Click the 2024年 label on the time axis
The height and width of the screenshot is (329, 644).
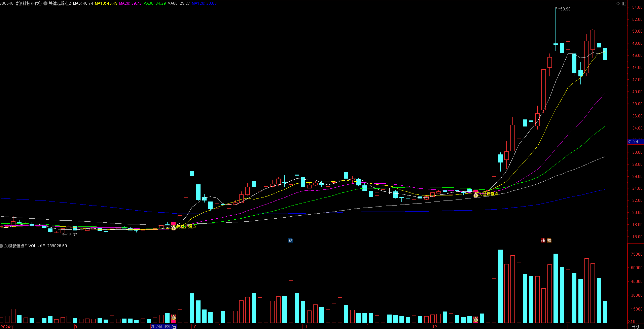pos(7,327)
